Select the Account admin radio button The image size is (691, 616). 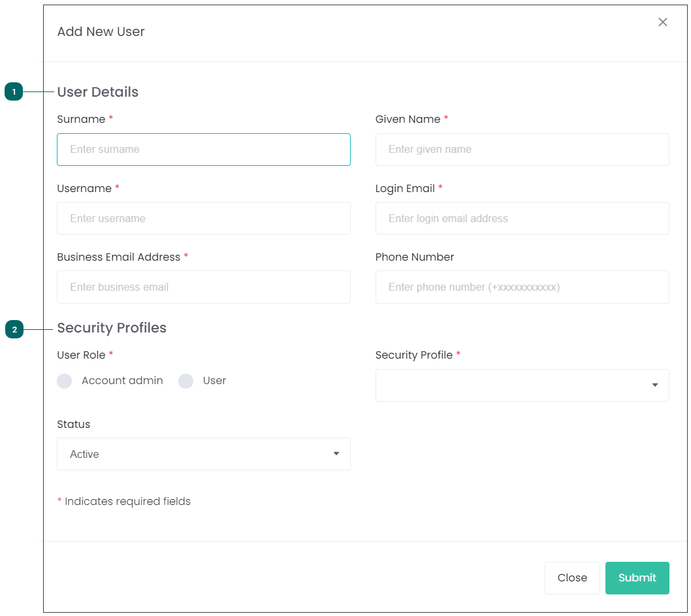pyautogui.click(x=65, y=381)
